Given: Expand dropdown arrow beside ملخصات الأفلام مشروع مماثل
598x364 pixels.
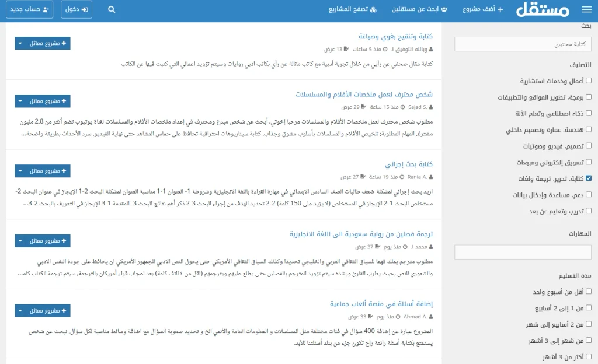Looking at the screenshot, I should tap(20, 101).
